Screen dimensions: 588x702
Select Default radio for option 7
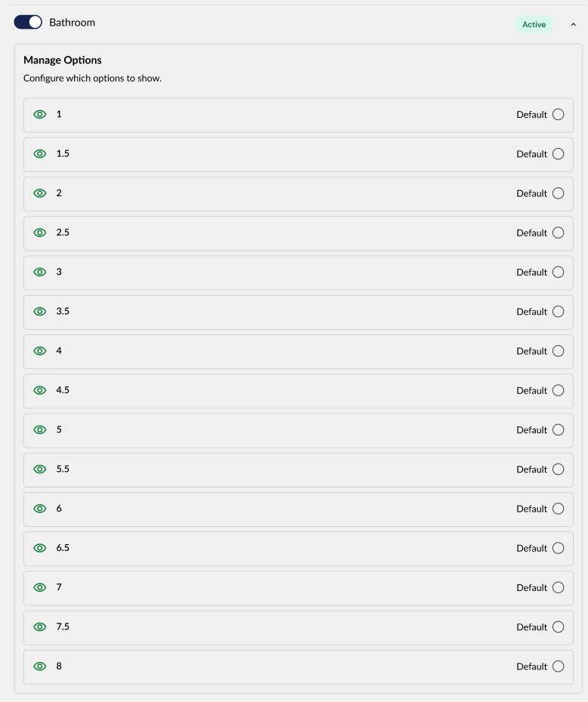point(558,588)
